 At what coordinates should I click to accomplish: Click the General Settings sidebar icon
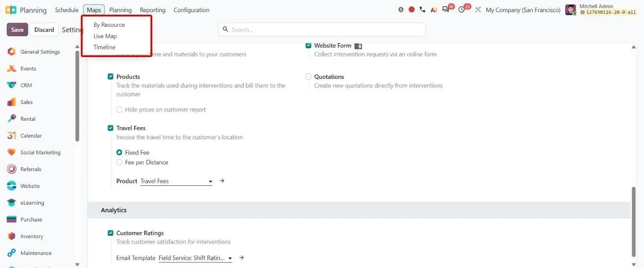point(12,52)
